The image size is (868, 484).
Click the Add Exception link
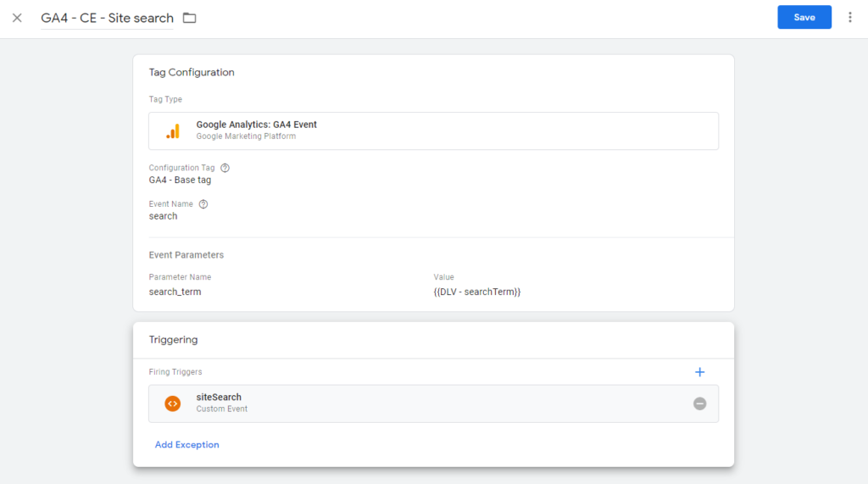coord(186,445)
